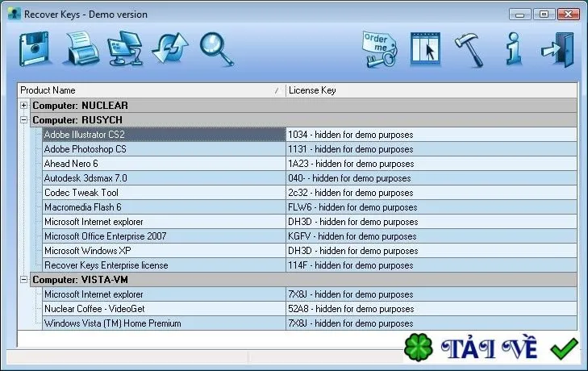Click the Windows Vista key 7X8J cell
Viewport: 588px width, 371px height.
click(432, 323)
